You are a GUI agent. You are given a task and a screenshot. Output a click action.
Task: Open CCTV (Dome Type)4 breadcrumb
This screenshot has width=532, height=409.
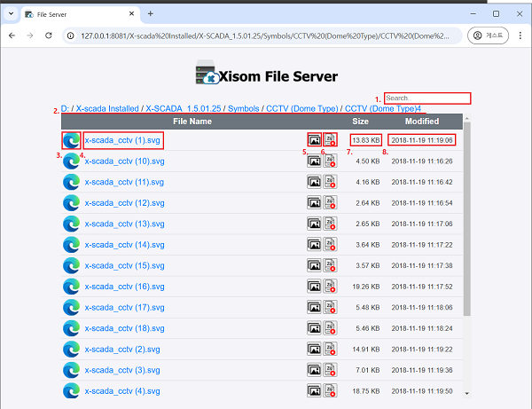[x=383, y=108]
